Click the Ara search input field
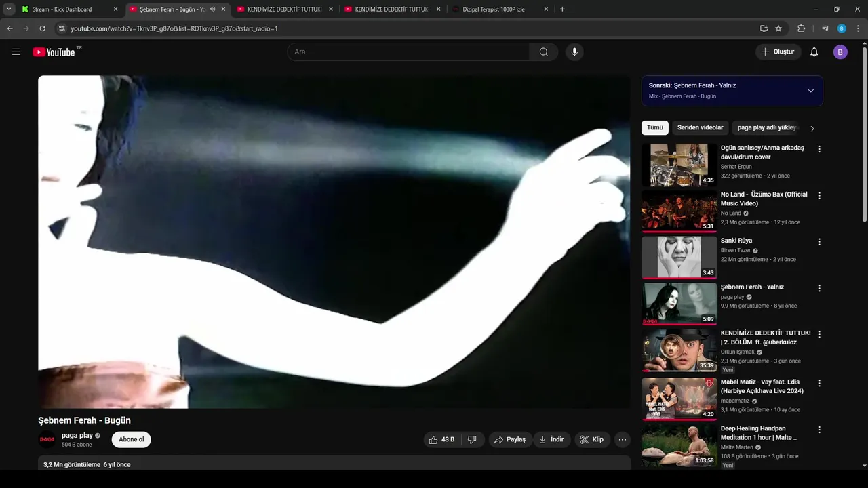868x488 pixels. pyautogui.click(x=408, y=52)
